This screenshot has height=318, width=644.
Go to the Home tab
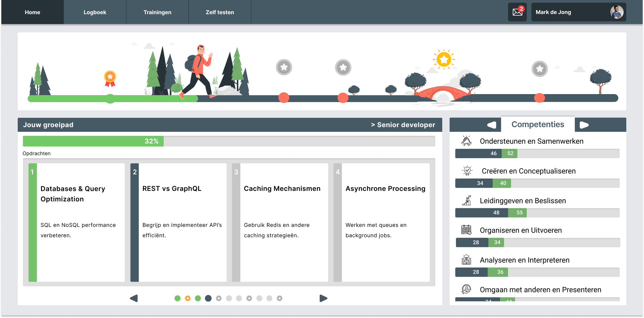(x=32, y=12)
